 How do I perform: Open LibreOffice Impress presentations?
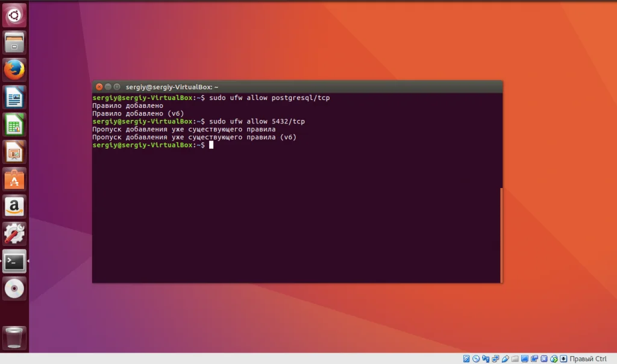14,152
